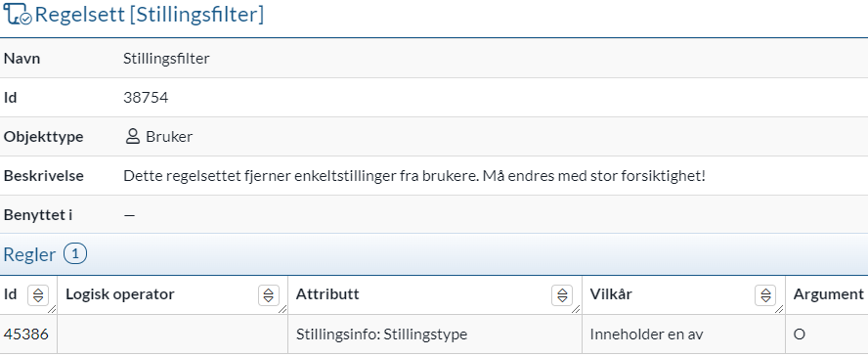Click the Attributt column header label
Image resolution: width=868 pixels, height=357 pixels.
327,294
